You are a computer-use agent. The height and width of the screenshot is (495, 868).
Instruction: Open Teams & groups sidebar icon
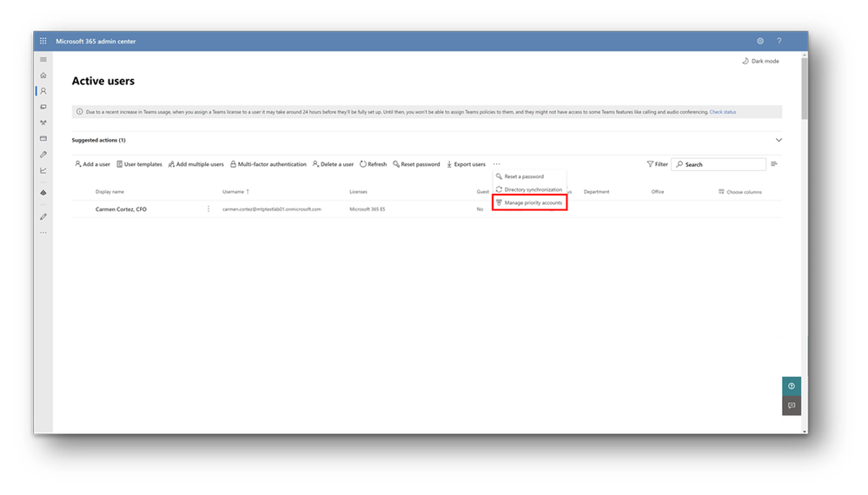pos(43,122)
